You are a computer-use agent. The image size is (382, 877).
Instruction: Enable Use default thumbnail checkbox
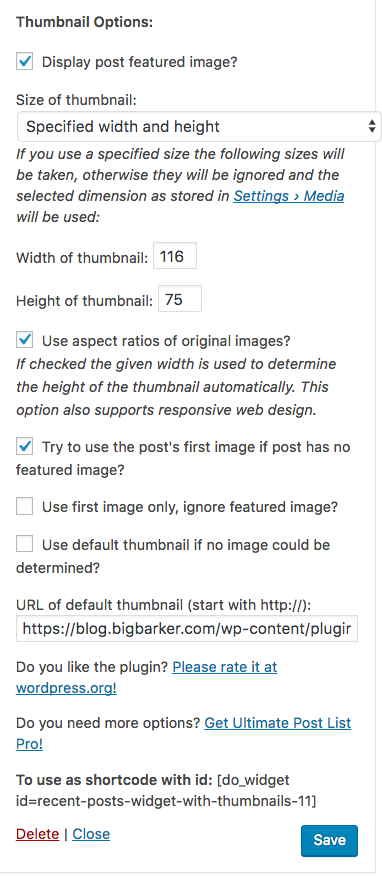tap(25, 544)
